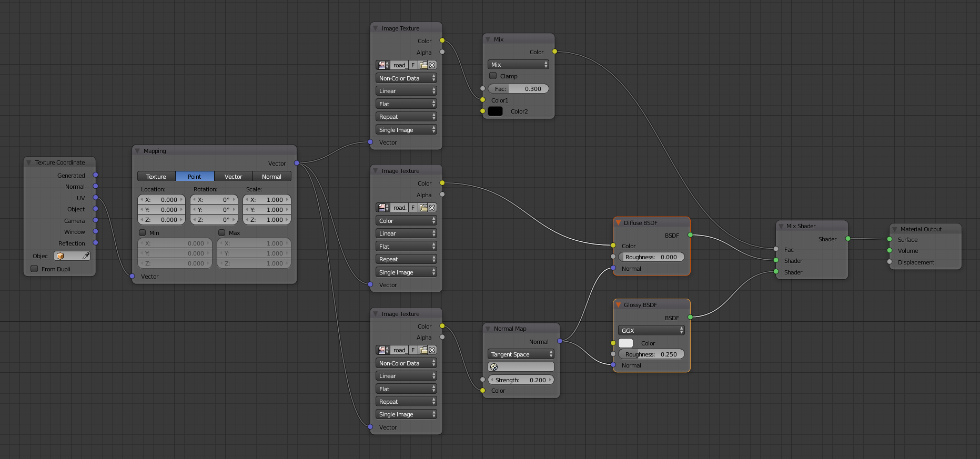Click Mix Shader output Shader socket

pyautogui.click(x=848, y=239)
